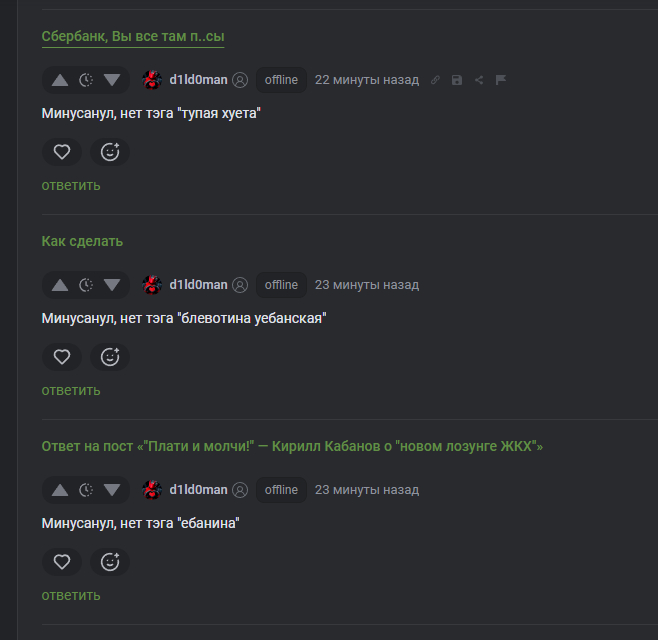Add emoji reaction to the 'Как сделать' comment
Image resolution: width=658 pixels, height=640 pixels.
pyautogui.click(x=110, y=357)
